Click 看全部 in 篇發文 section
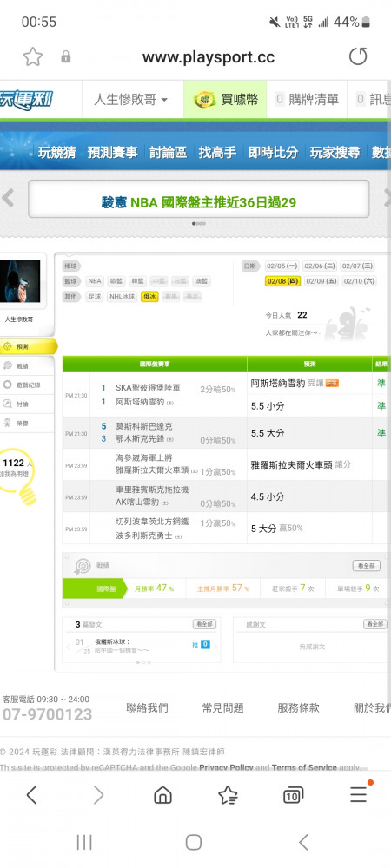The width and height of the screenshot is (391, 868). pos(204,624)
